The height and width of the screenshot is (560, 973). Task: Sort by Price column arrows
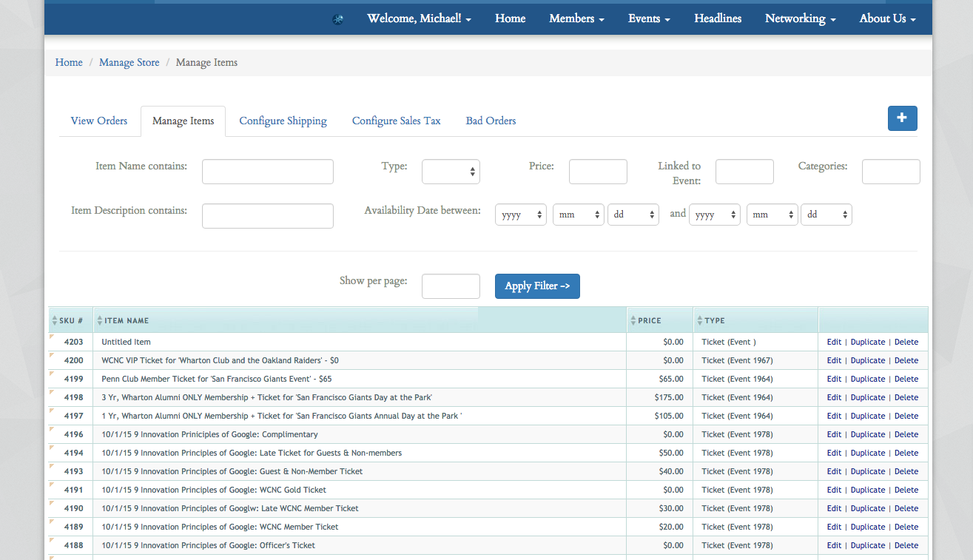(x=633, y=320)
